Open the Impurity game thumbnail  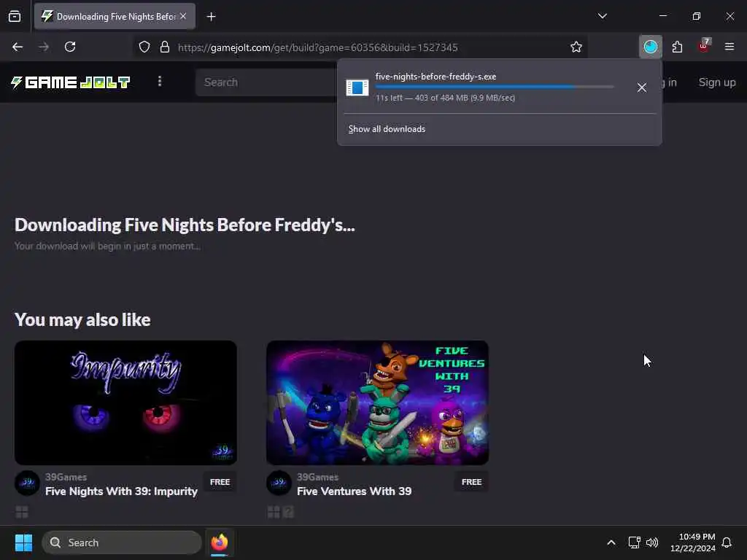point(125,402)
